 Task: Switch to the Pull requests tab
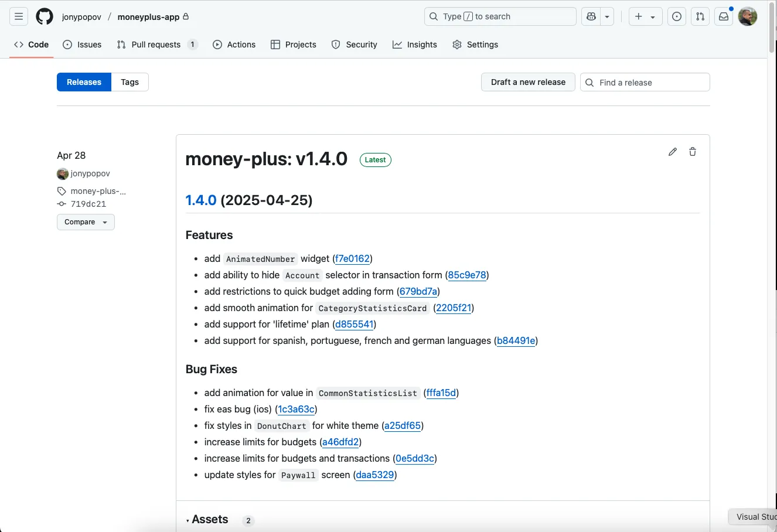point(157,45)
